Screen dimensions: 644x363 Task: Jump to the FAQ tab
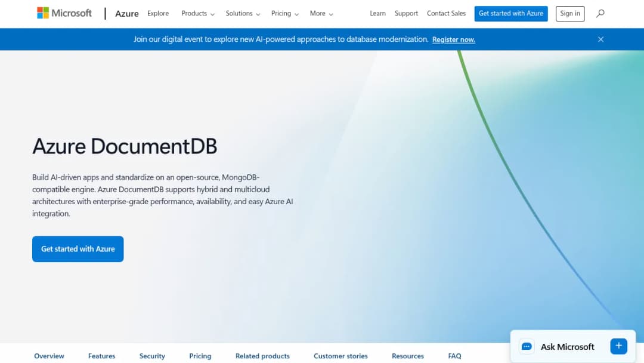[x=454, y=356]
